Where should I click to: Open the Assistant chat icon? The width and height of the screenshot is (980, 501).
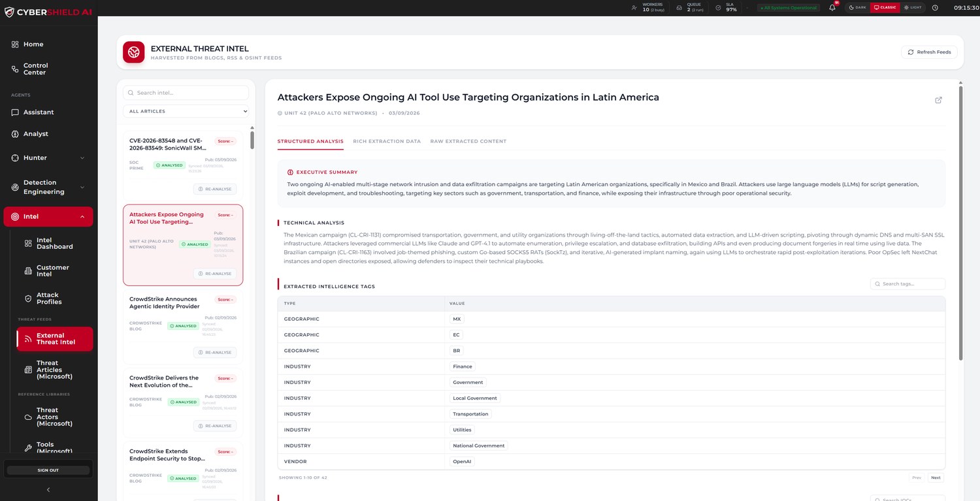point(15,112)
